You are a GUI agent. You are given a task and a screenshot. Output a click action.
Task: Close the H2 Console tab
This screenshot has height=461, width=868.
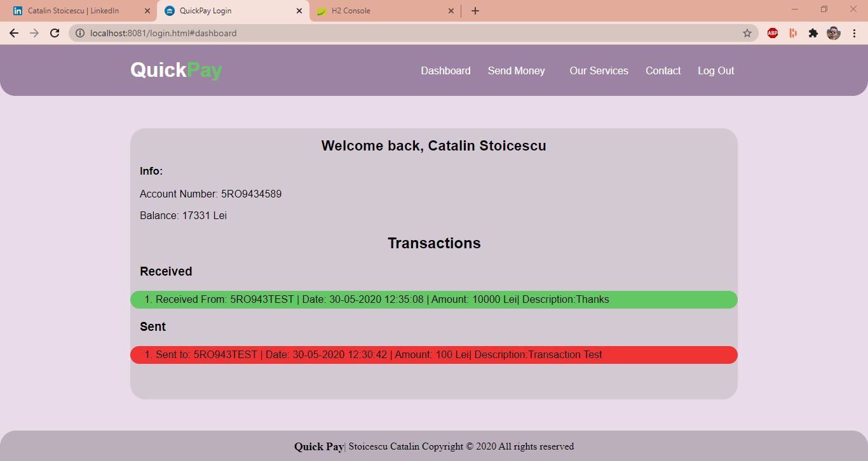tap(451, 11)
